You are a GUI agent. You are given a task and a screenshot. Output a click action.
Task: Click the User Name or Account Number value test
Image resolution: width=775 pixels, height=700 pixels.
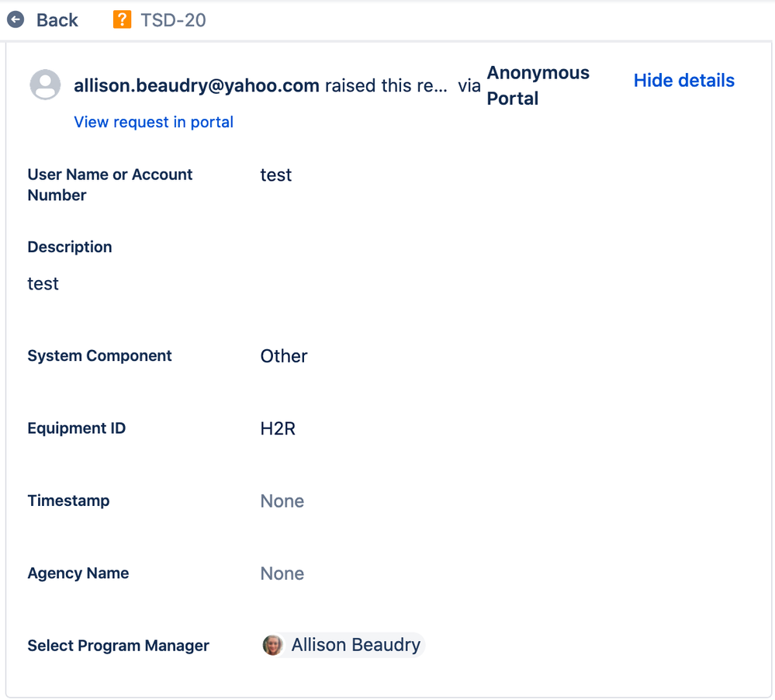[276, 175]
